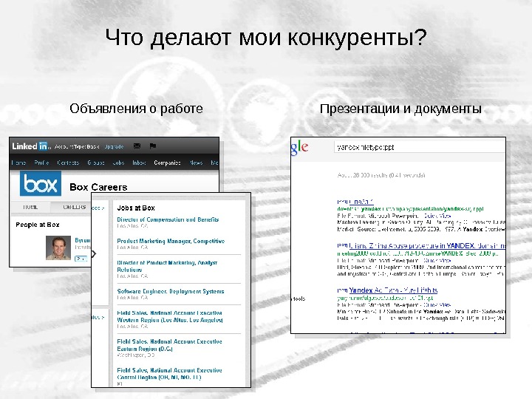Open Director of Product Marketing, Analyst Relations job
The image size is (532, 399).
(167, 266)
